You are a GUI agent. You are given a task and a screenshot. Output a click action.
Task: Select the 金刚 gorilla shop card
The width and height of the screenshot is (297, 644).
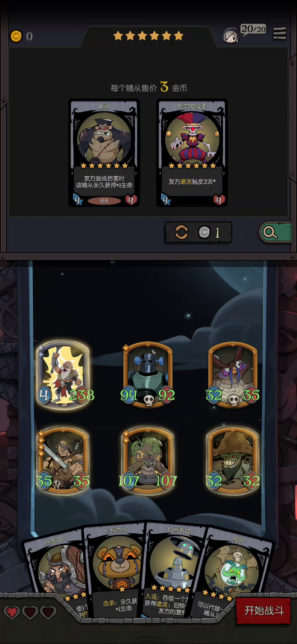click(x=104, y=153)
